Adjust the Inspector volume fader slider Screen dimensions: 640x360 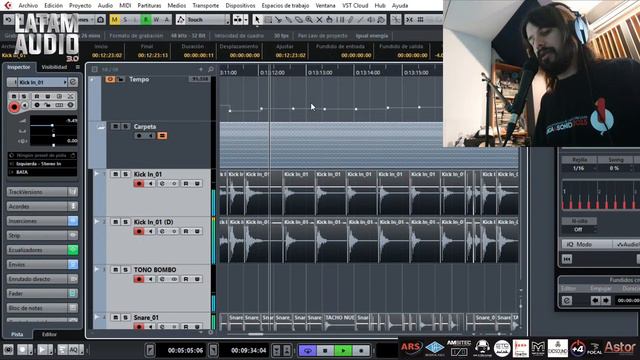[52, 125]
